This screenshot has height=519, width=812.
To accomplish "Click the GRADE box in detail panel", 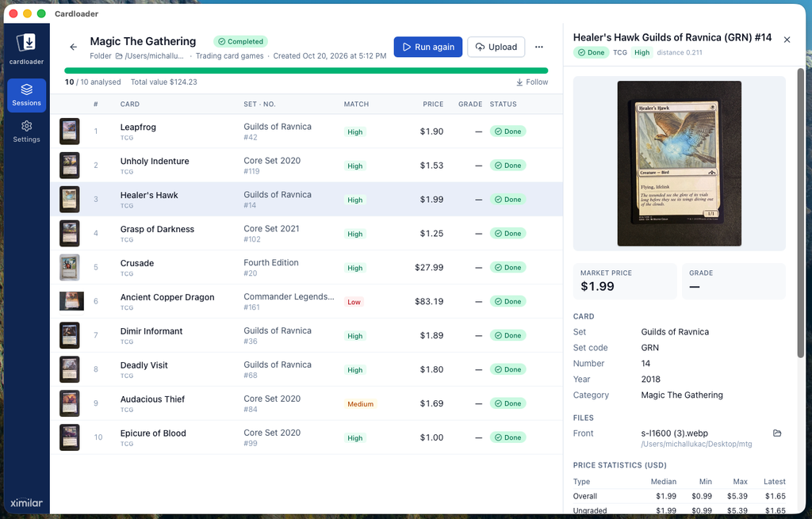I will [x=733, y=281].
